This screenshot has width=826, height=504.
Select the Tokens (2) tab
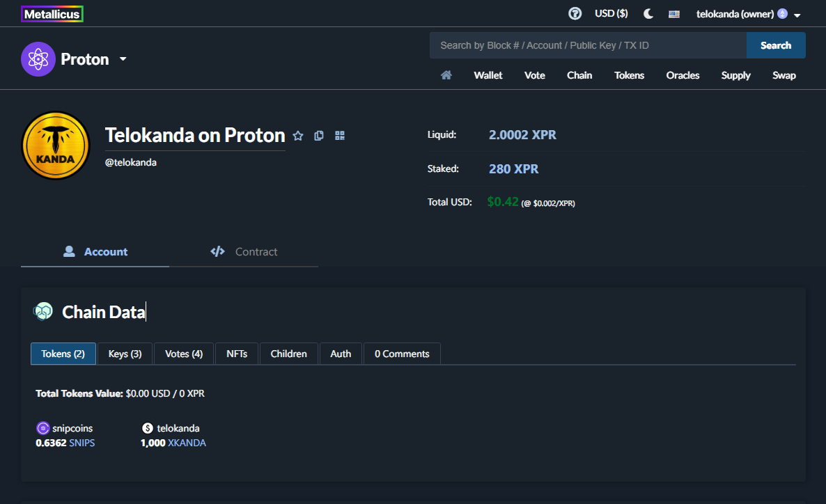[x=63, y=354]
